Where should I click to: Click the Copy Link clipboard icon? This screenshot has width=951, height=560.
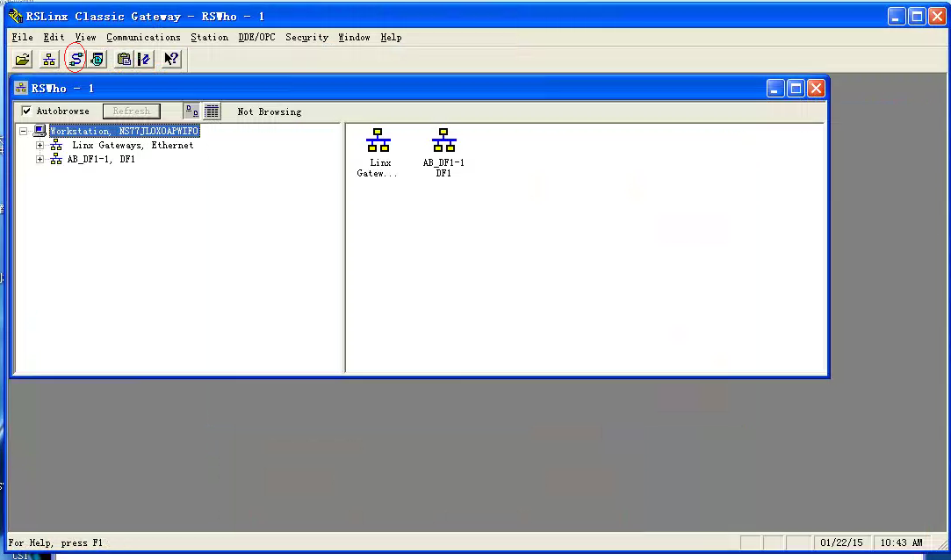tap(124, 59)
